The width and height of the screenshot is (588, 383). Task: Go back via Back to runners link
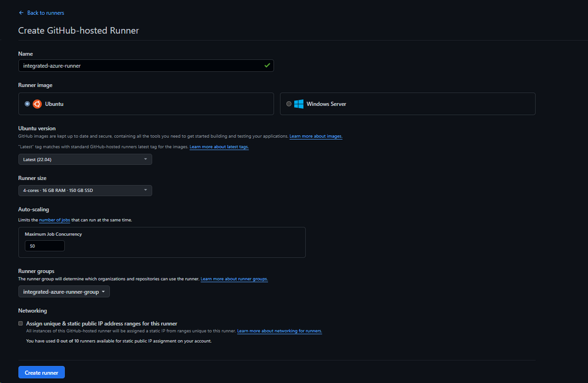point(41,13)
